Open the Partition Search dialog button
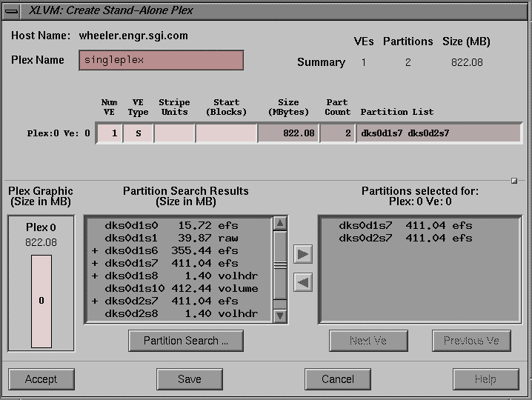The width and height of the screenshot is (532, 400). [x=186, y=341]
